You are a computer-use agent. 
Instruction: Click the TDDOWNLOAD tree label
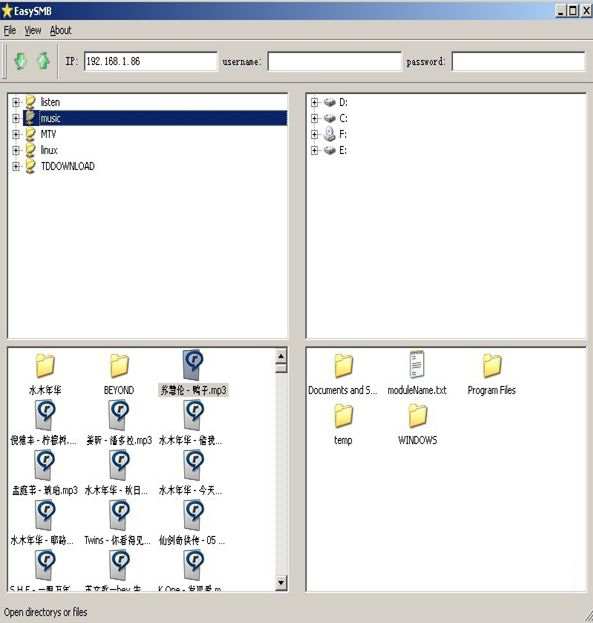point(68,166)
